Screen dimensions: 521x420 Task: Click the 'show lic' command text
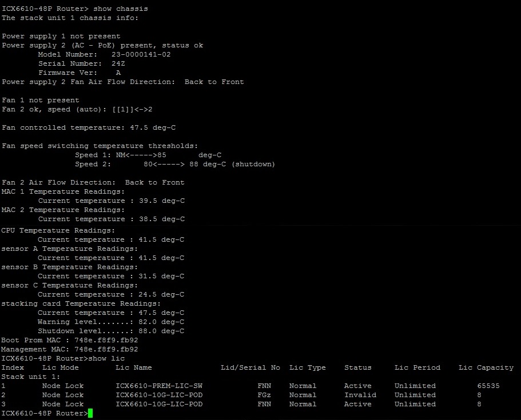click(106, 359)
